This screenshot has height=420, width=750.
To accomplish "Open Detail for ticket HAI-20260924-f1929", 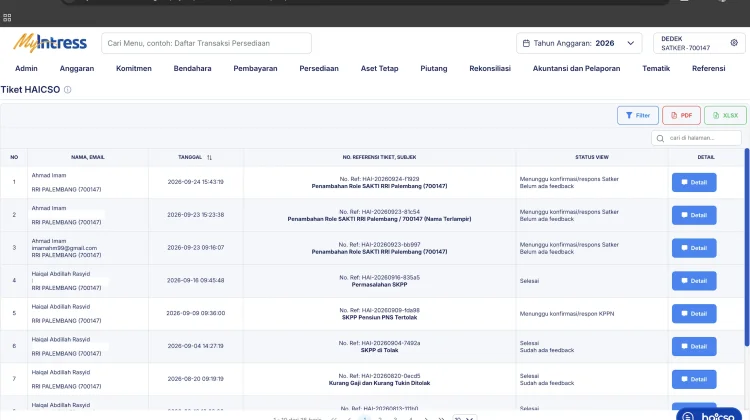I will coord(694,182).
